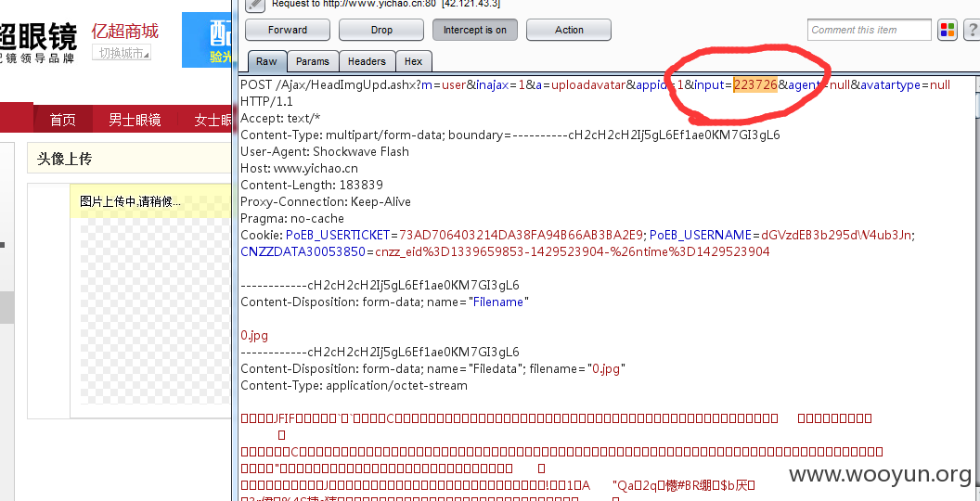Focus the Comment this item field
980x501 pixels.
870,30
